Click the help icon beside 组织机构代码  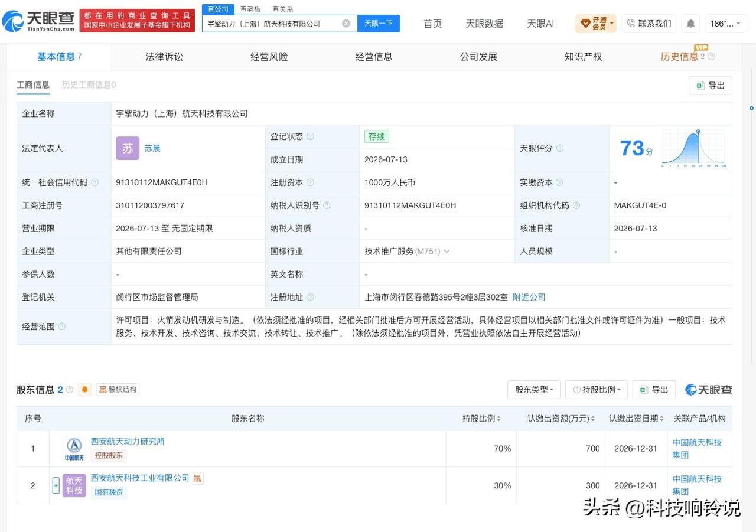tap(576, 205)
